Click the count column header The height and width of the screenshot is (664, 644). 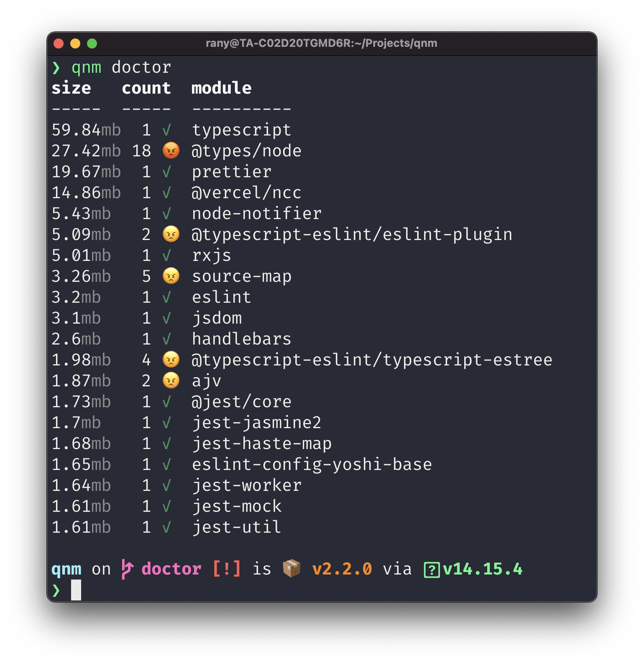pyautogui.click(x=146, y=88)
